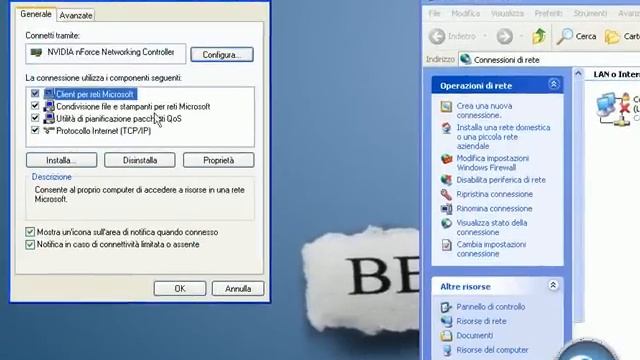This screenshot has height=360, width=640.
Task: Open the Indietro history dropdown arrow
Action: point(485,36)
